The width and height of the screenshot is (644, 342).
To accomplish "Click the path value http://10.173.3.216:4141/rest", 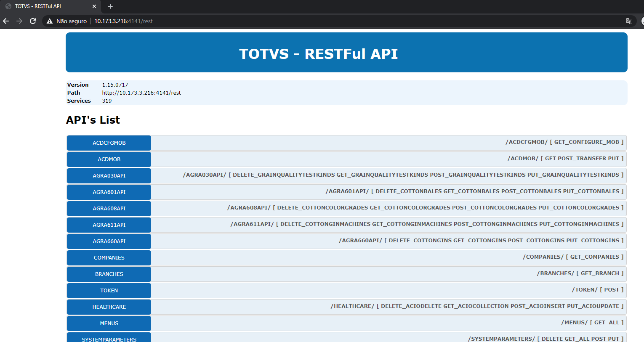I will [141, 93].
